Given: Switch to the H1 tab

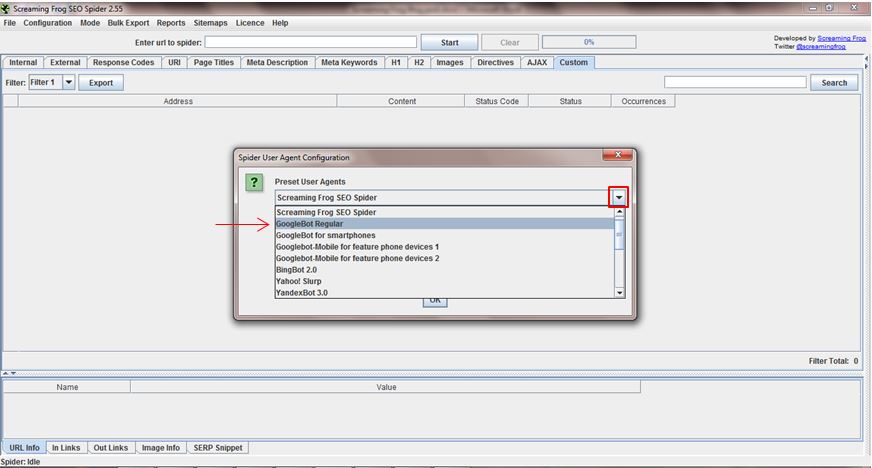Looking at the screenshot, I should 396,62.
